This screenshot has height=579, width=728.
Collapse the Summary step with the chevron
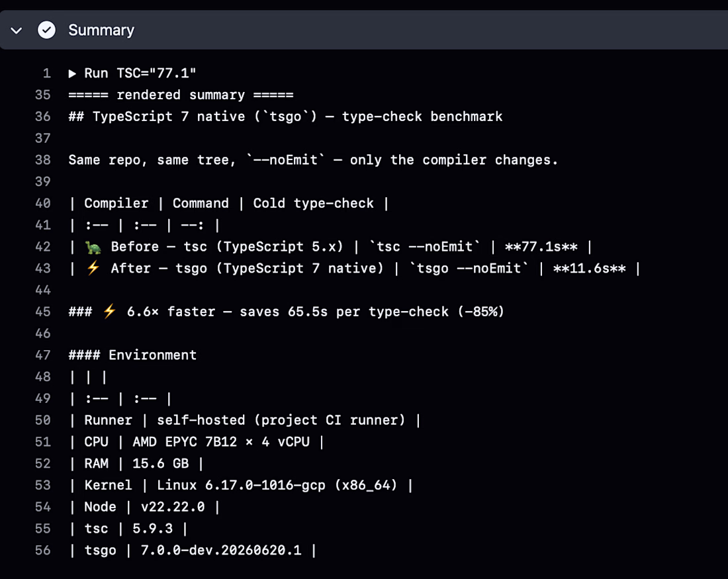click(x=17, y=30)
